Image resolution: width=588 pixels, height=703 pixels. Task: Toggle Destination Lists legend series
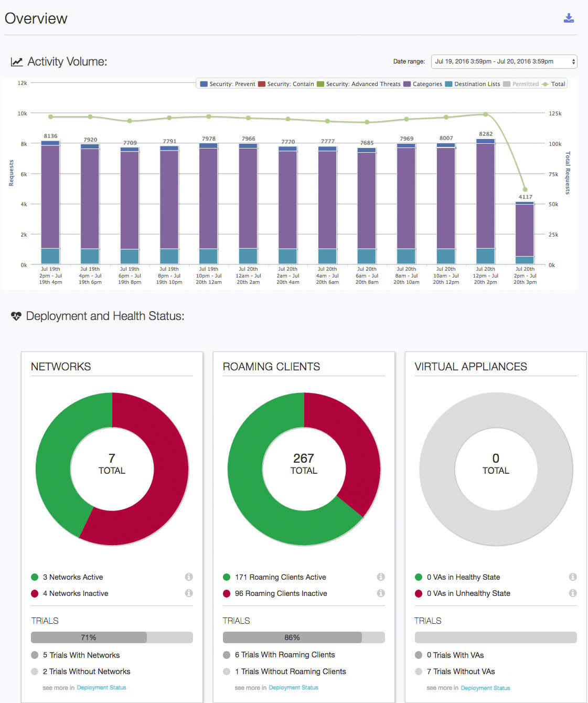click(473, 84)
